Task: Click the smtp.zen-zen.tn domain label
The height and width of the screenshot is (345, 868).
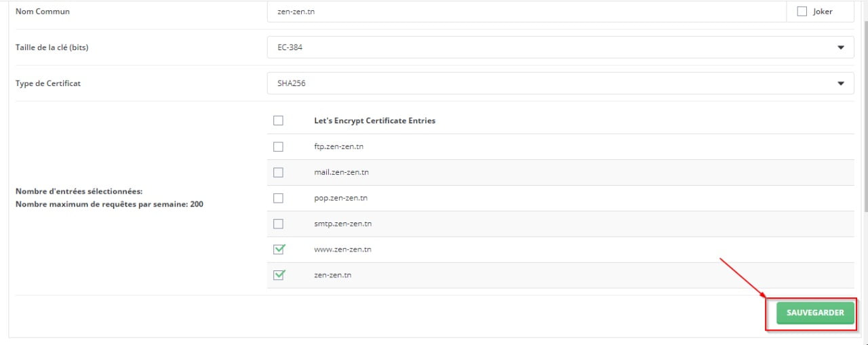Action: (x=342, y=224)
